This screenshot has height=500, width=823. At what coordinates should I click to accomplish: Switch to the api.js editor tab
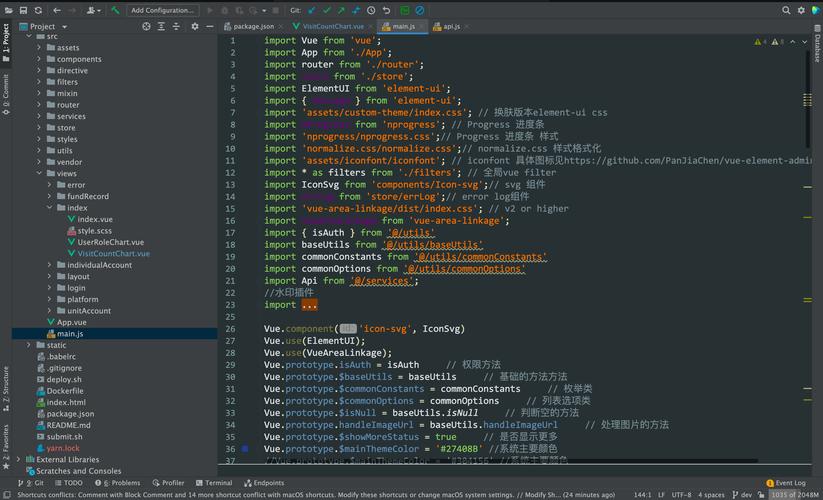(x=451, y=26)
